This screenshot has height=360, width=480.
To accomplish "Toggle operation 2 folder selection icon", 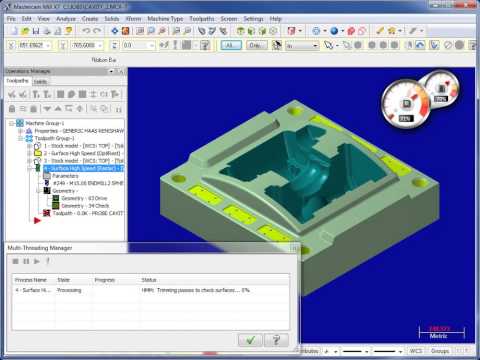I will (x=38, y=153).
